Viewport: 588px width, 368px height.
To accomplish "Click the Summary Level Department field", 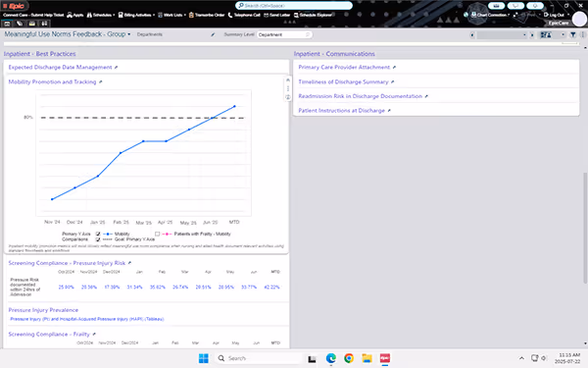I will point(284,34).
